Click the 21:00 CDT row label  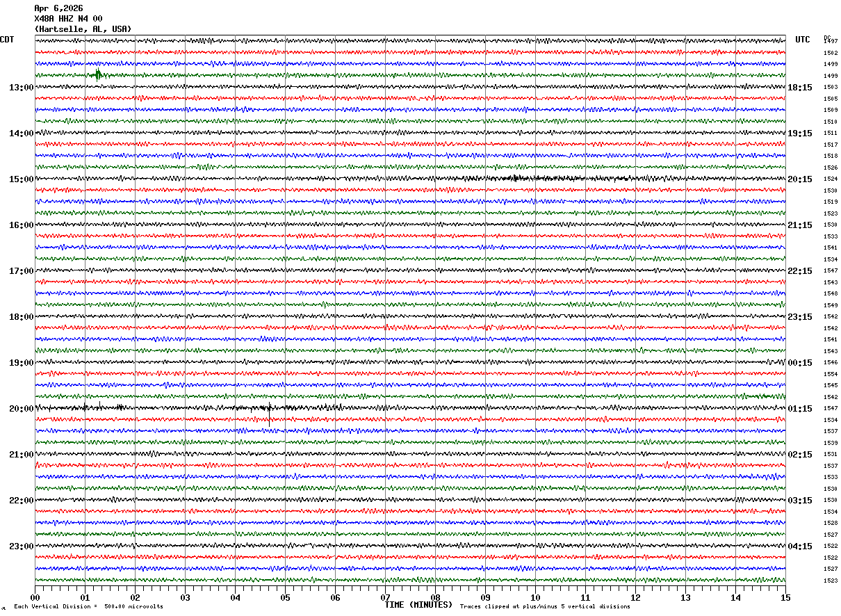(x=21, y=455)
